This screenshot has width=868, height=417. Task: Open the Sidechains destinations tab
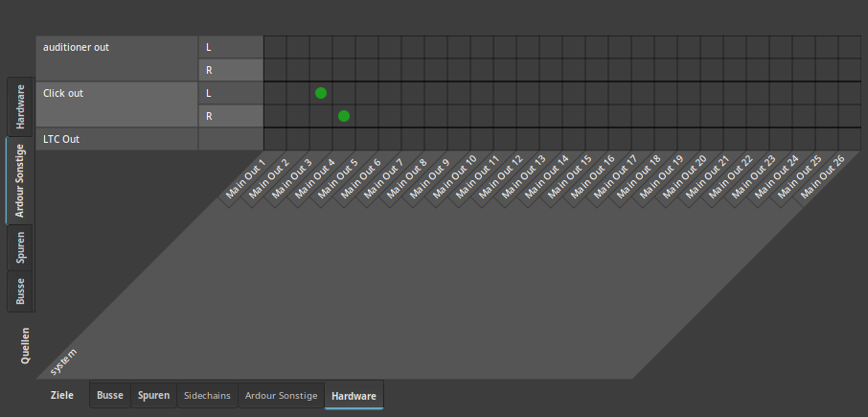tap(207, 395)
